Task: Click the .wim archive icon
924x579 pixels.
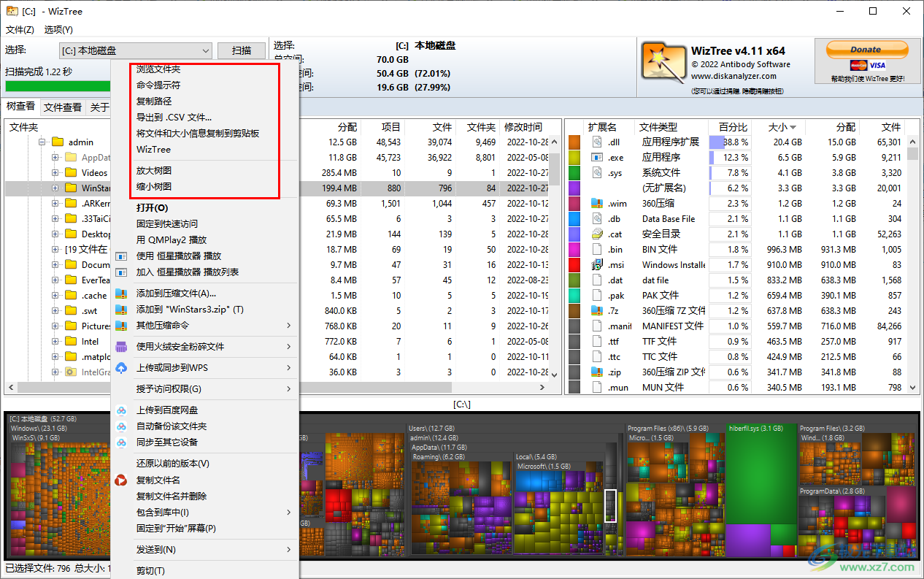Action: click(596, 203)
